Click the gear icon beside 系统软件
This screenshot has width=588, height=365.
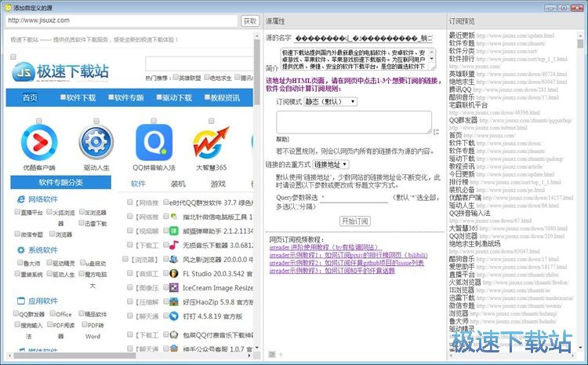tap(21, 250)
